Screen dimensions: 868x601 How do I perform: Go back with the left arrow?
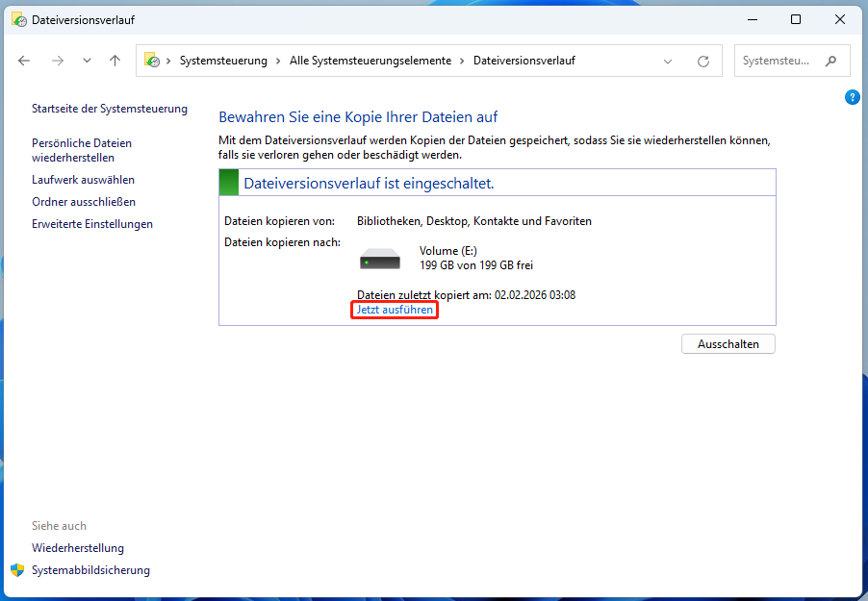[x=24, y=61]
